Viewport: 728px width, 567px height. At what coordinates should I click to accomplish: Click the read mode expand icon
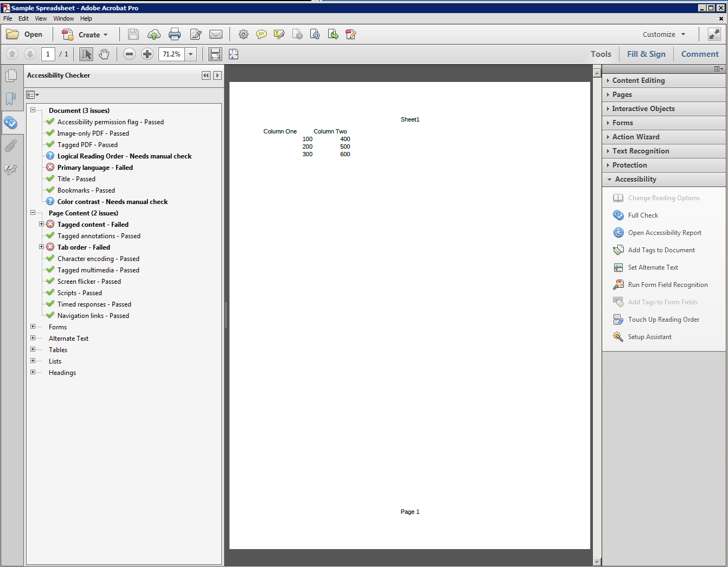714,34
